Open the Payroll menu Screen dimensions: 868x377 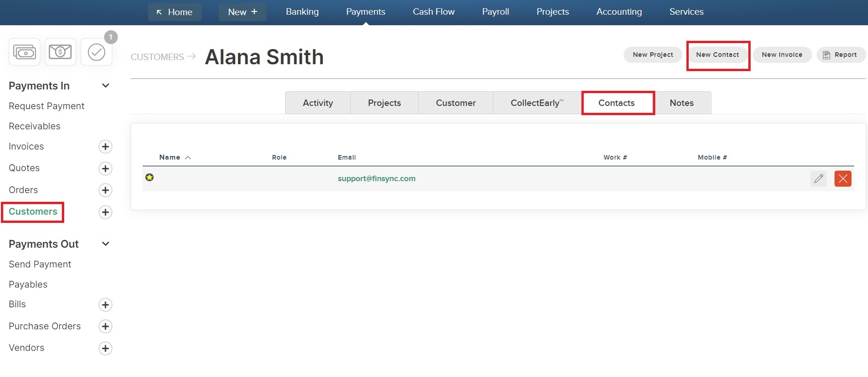[496, 12]
